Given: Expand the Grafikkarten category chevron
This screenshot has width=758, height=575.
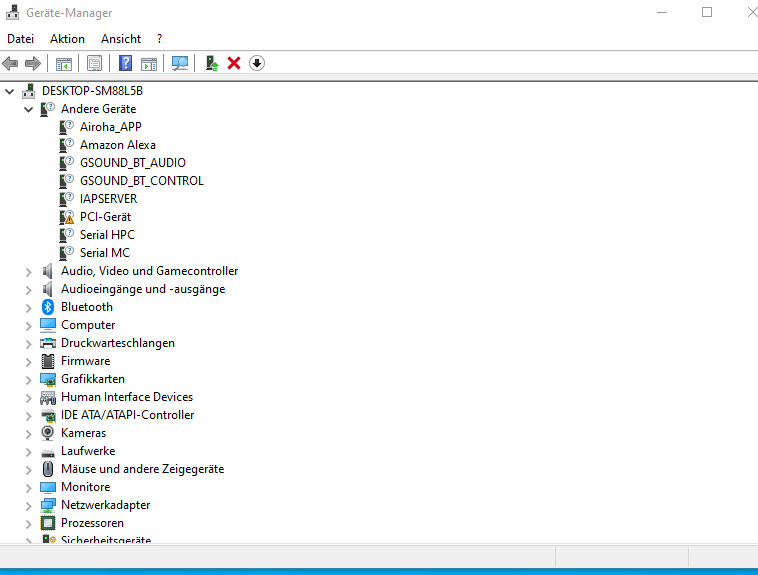Looking at the screenshot, I should point(29,380).
